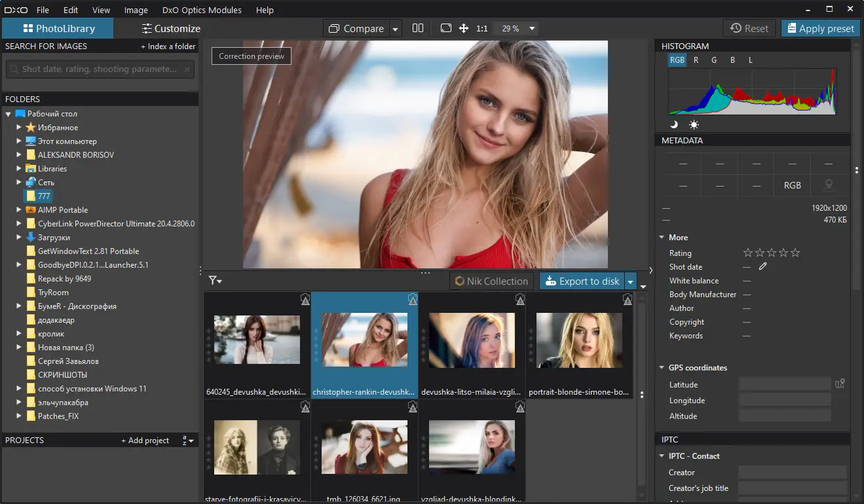Open the Export to disk dropdown arrow

631,281
